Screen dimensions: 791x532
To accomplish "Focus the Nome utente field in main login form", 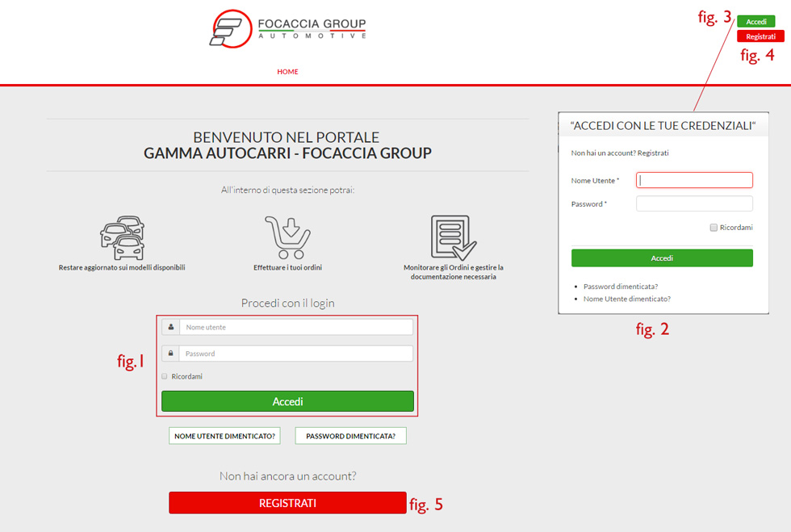I will [296, 327].
